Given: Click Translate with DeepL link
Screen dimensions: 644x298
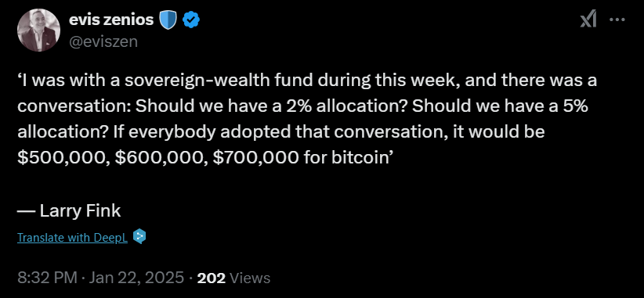Looking at the screenshot, I should pyautogui.click(x=72, y=237).
